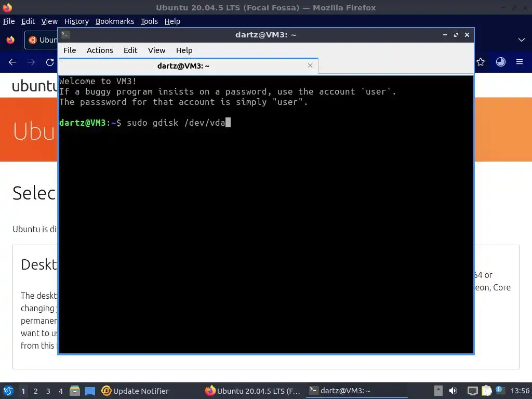Click Firefox forward arrow button
Screen dimensions: 532x399
tap(31, 62)
